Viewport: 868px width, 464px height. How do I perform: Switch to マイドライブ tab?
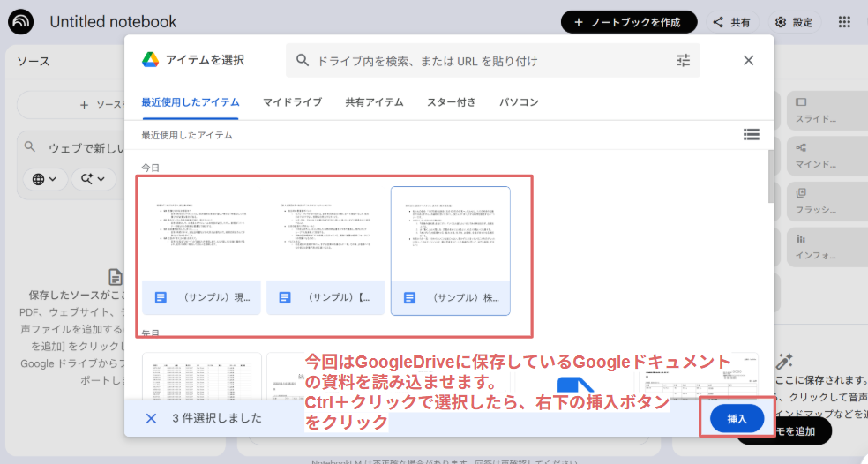(292, 102)
